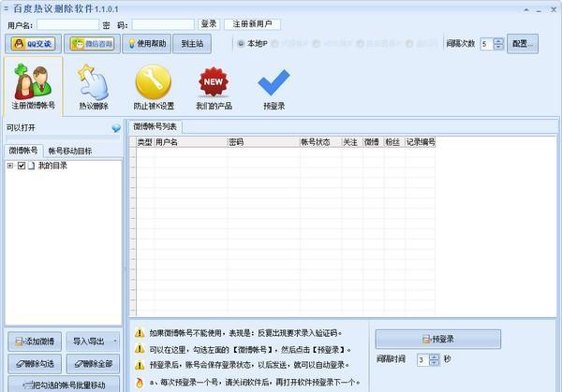Sort by the 记录编号 column header
Screen dimensions: 562x392
click(x=420, y=142)
